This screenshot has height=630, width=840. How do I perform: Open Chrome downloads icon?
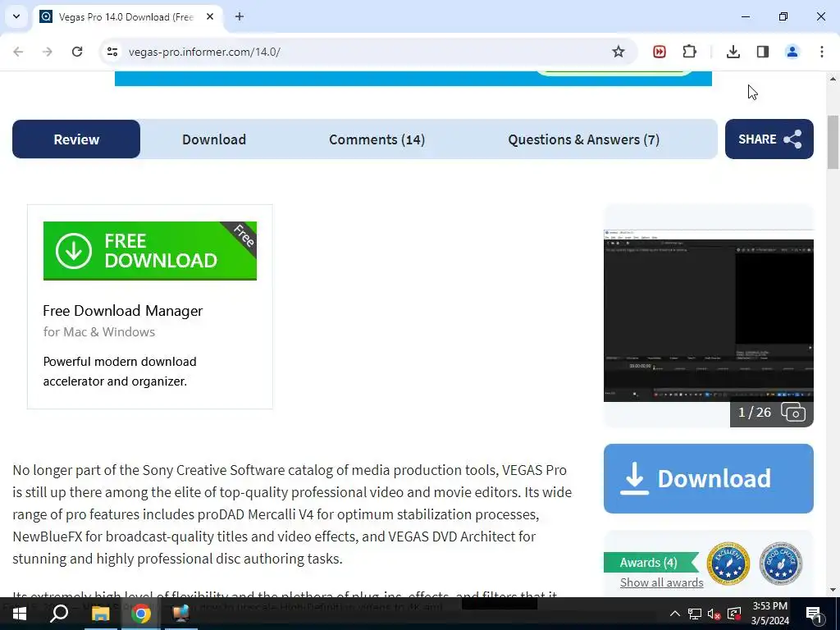(x=733, y=52)
